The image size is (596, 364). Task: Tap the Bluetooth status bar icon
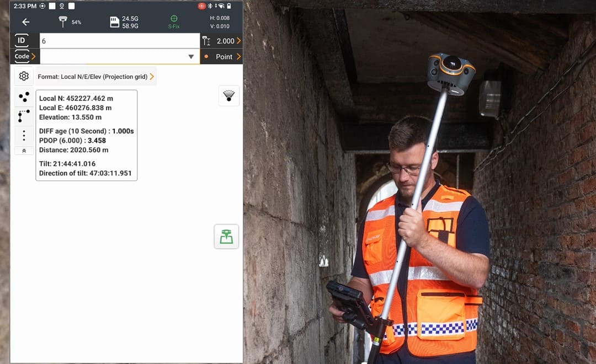[x=210, y=6]
